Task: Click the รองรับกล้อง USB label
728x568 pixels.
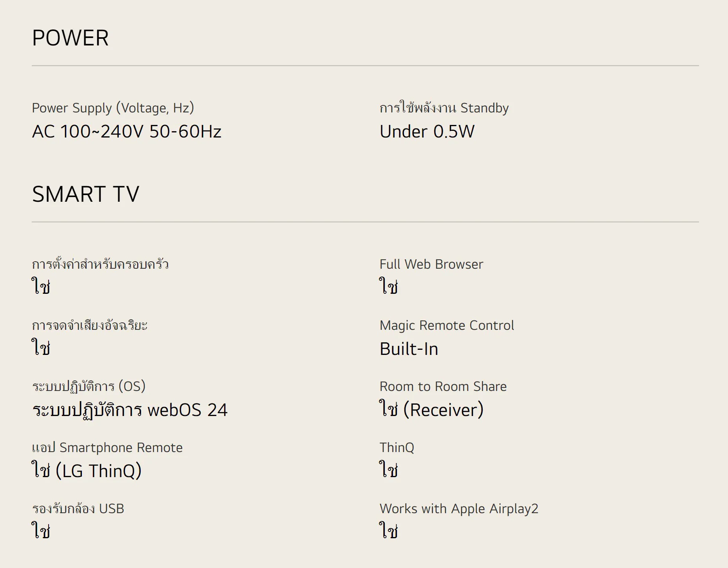Action: point(78,508)
